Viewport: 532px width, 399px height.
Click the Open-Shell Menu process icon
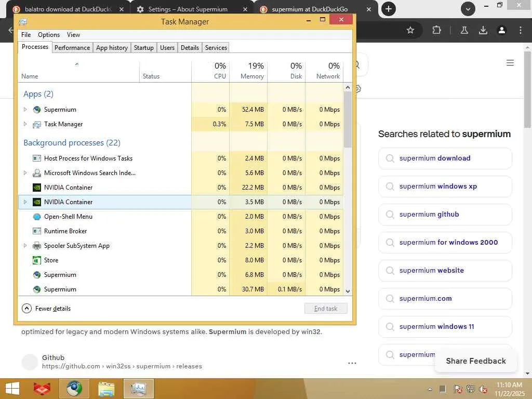tap(37, 217)
